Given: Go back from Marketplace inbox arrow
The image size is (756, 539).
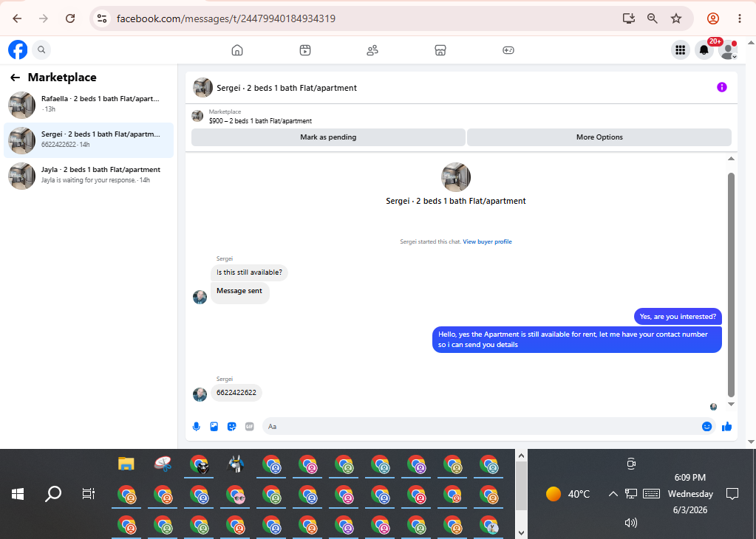Looking at the screenshot, I should [16, 78].
